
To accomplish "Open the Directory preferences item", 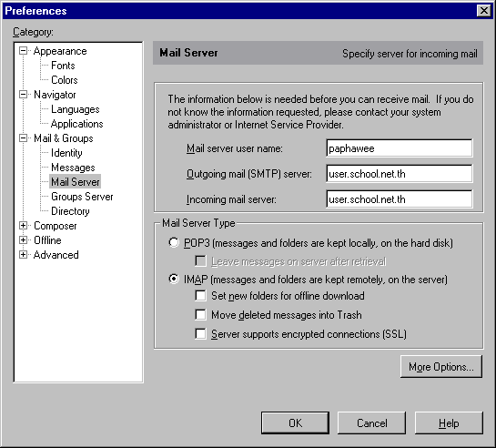I will pyautogui.click(x=70, y=211).
